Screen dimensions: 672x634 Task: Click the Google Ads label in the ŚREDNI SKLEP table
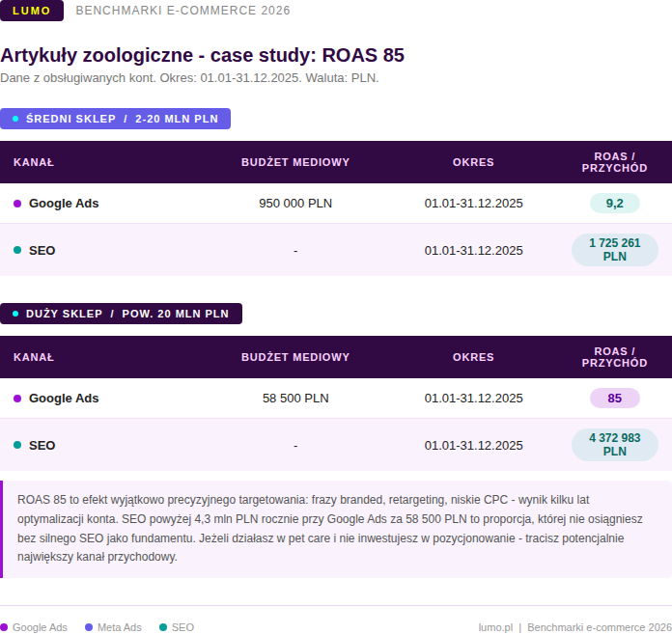(x=64, y=204)
